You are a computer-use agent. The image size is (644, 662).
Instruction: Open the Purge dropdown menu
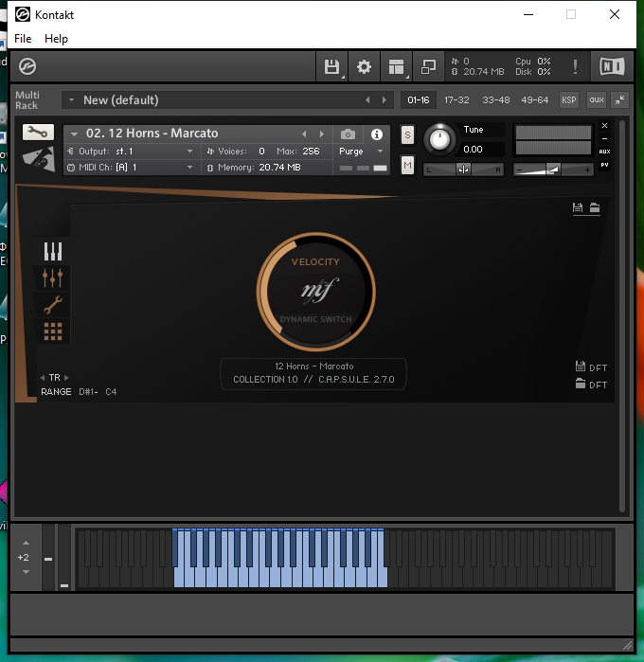point(361,152)
